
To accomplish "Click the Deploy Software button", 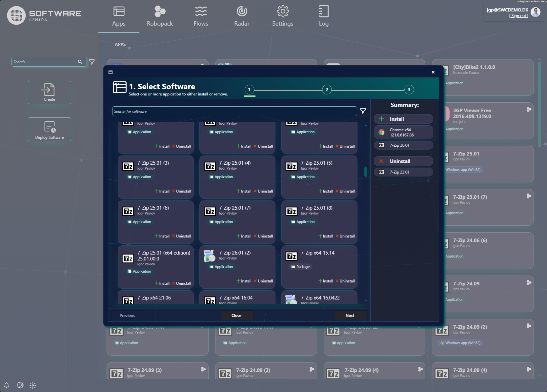I will click(x=50, y=129).
